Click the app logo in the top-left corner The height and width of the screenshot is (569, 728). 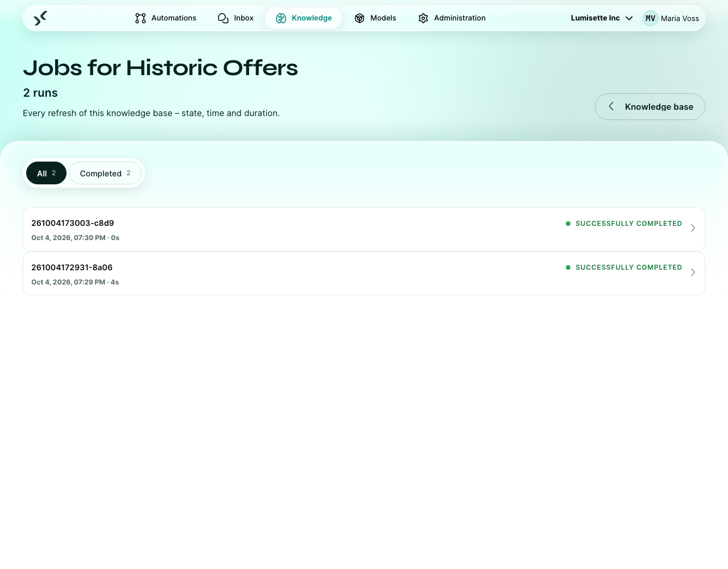[x=40, y=18]
